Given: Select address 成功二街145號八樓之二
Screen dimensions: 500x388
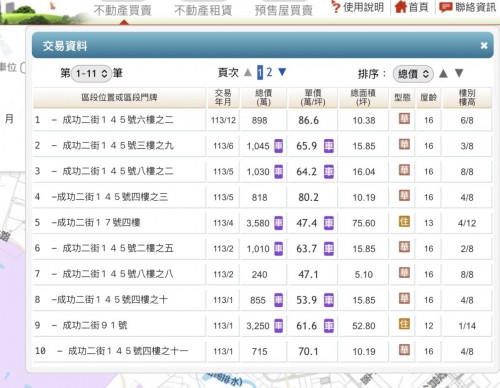Looking at the screenshot, I should pyautogui.click(x=118, y=171).
